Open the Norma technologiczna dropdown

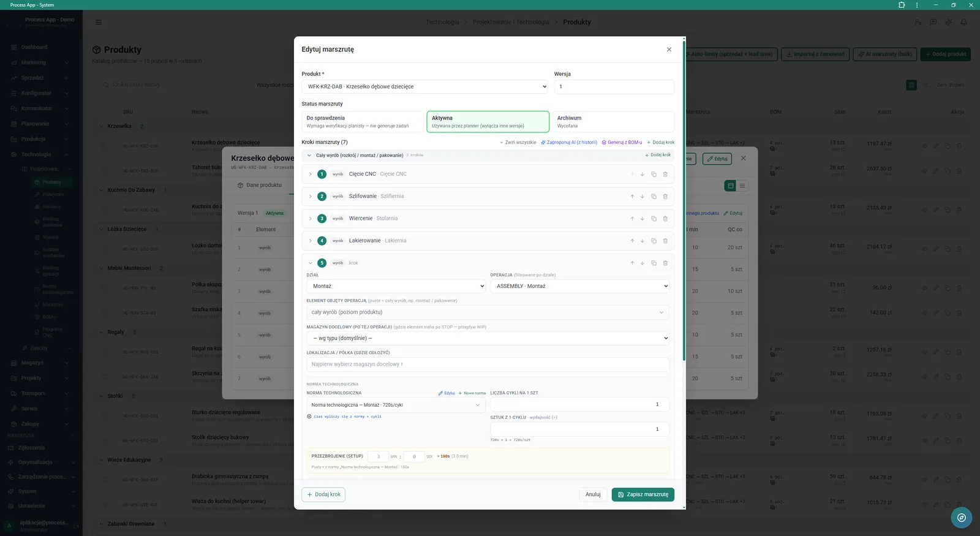pyautogui.click(x=396, y=405)
